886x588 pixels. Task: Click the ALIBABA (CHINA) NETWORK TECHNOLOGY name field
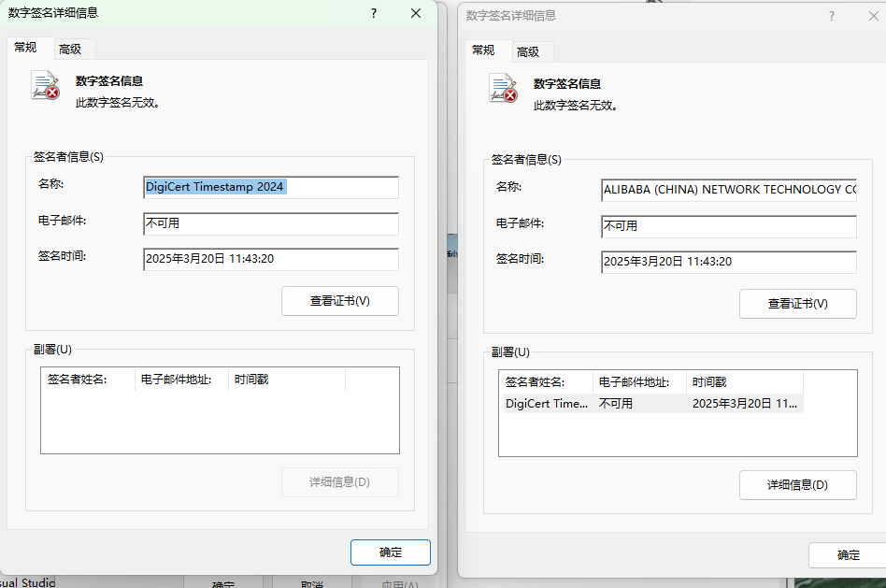pos(729,190)
